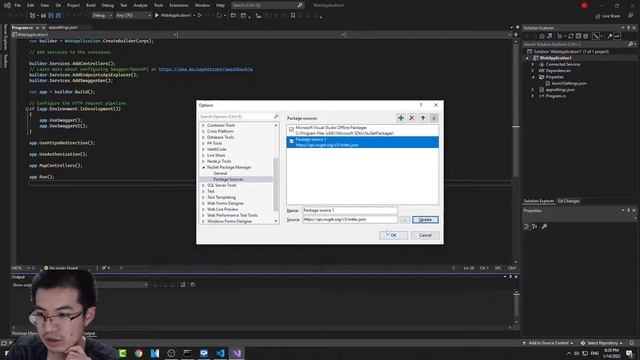Viewport: 640px width, 360px height.
Task: Expand Web Forms Designer node
Action: point(203,203)
